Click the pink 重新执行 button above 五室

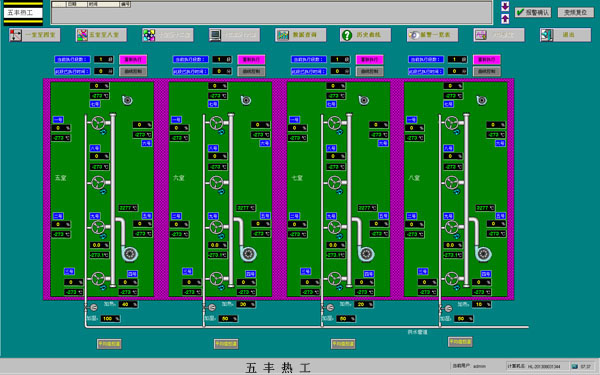133,59
